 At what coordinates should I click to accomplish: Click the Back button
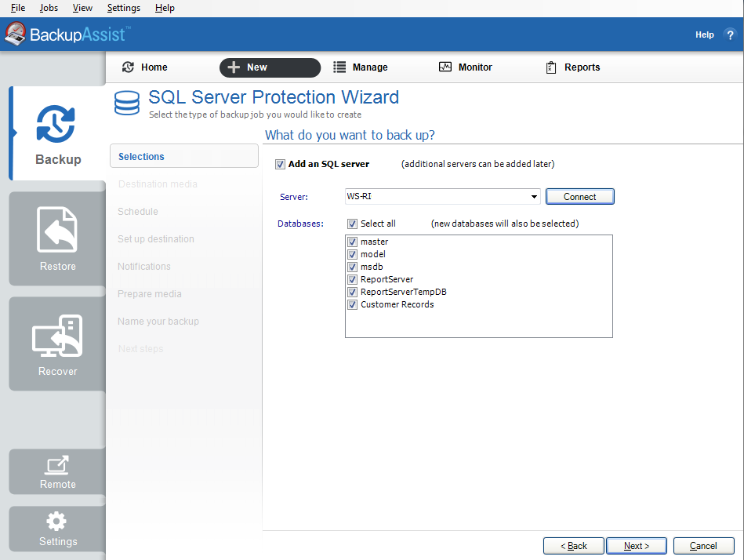pyautogui.click(x=574, y=546)
